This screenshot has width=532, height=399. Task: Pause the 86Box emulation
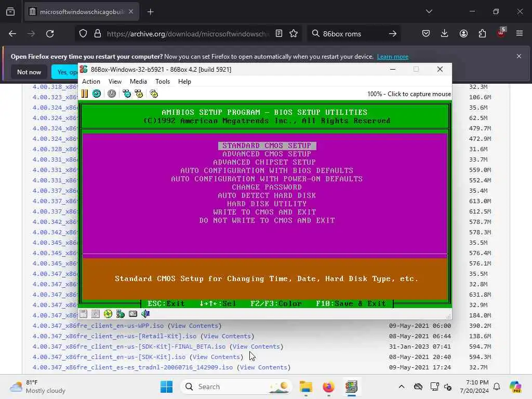click(85, 94)
